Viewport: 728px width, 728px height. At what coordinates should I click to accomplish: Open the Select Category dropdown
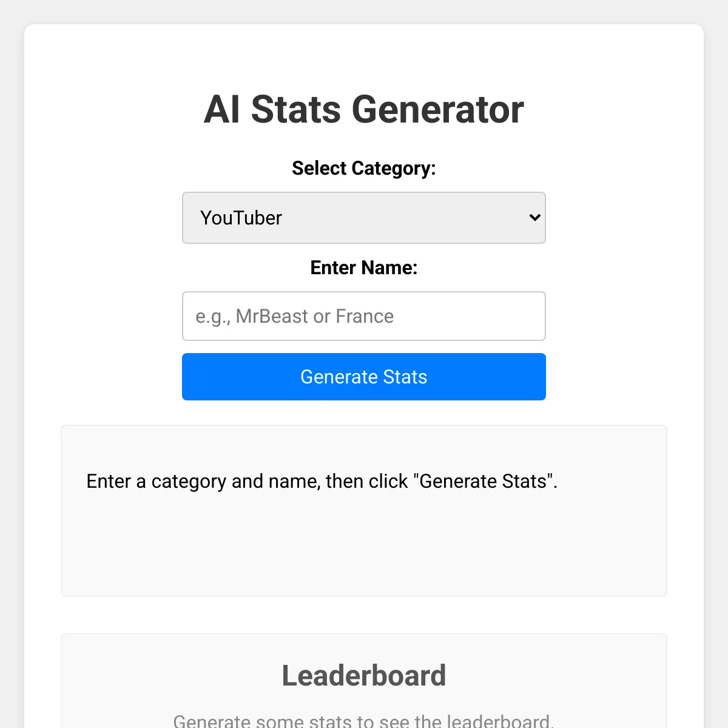364,218
